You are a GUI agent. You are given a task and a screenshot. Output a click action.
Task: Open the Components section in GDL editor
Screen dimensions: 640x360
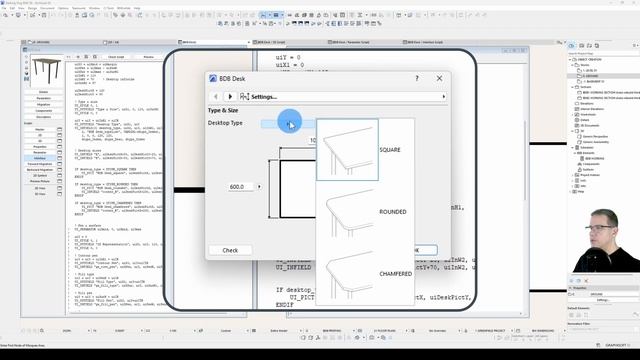(x=44, y=111)
